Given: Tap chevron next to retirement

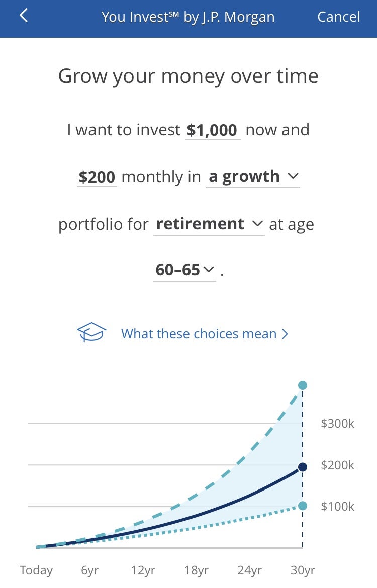Looking at the screenshot, I should point(257,224).
